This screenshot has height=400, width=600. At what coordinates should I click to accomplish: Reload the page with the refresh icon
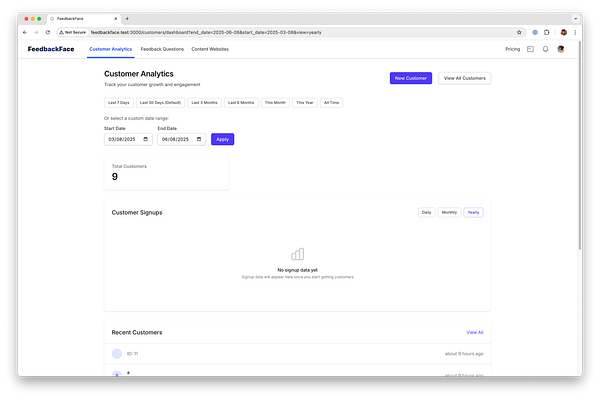click(48, 33)
